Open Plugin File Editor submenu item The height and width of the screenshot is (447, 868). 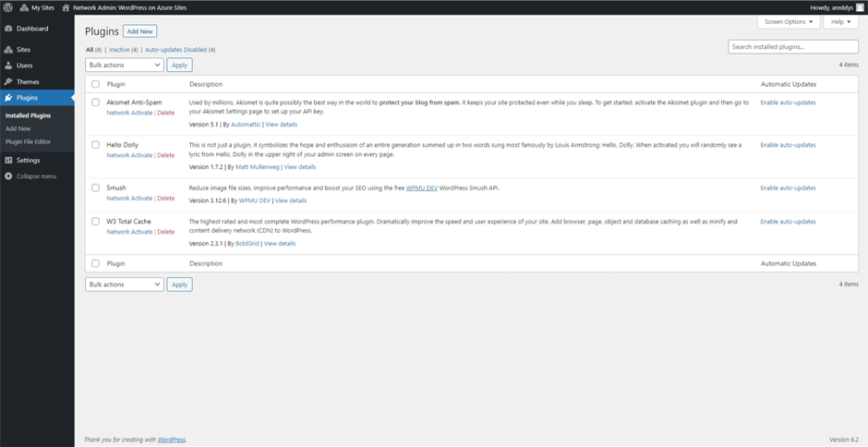[x=28, y=141]
